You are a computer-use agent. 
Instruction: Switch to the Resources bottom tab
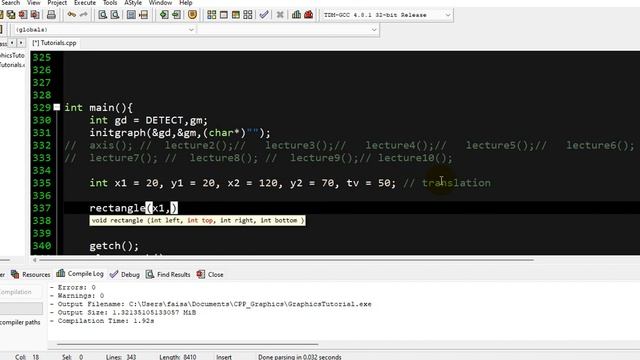coord(31,274)
